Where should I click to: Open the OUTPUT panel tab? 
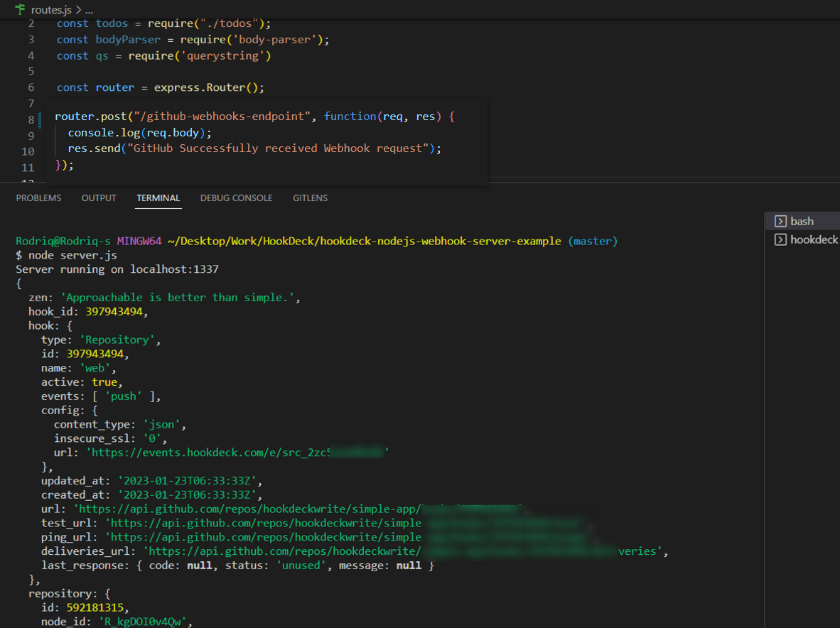[x=98, y=197]
